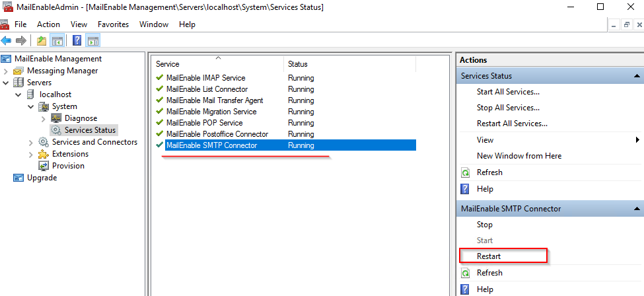Open the Upgrade node in tree

42,178
